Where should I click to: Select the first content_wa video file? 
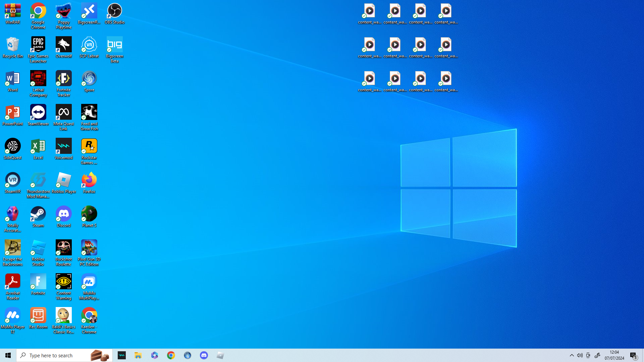pos(370,14)
